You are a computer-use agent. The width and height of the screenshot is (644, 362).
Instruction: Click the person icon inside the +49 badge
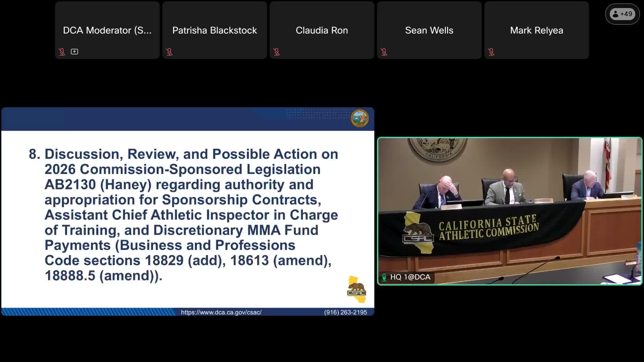615,14
